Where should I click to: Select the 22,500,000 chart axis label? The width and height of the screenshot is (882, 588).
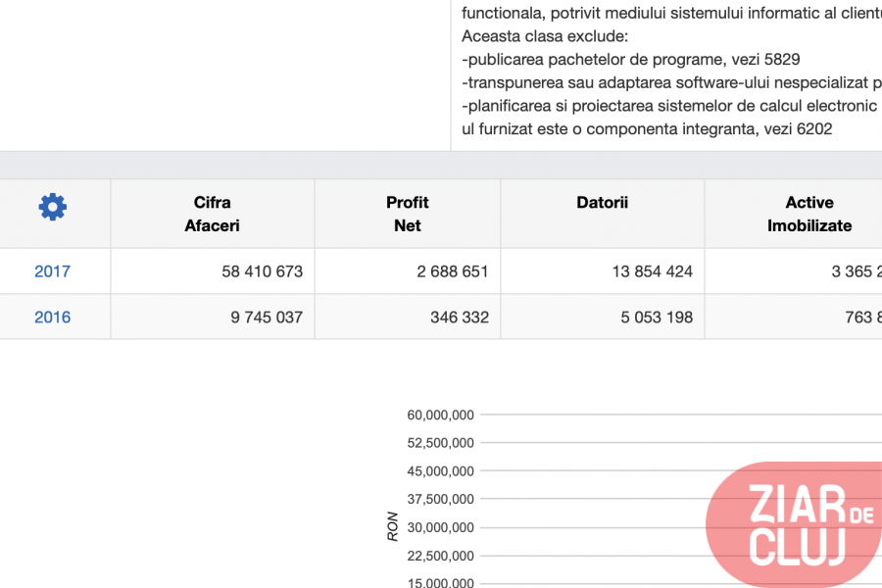tap(440, 556)
